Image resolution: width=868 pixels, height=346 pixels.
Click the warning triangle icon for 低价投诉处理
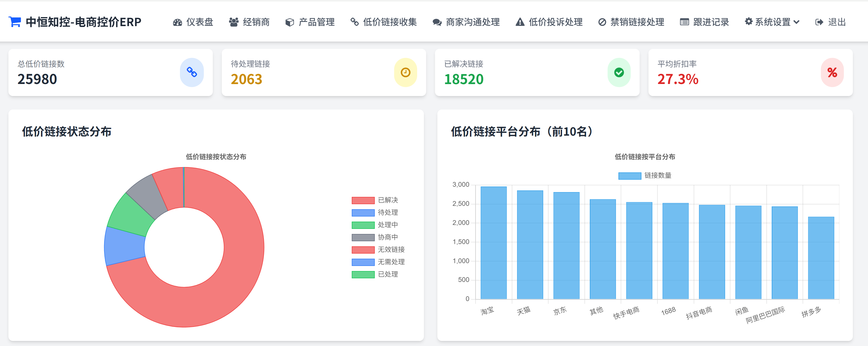pyautogui.click(x=520, y=22)
